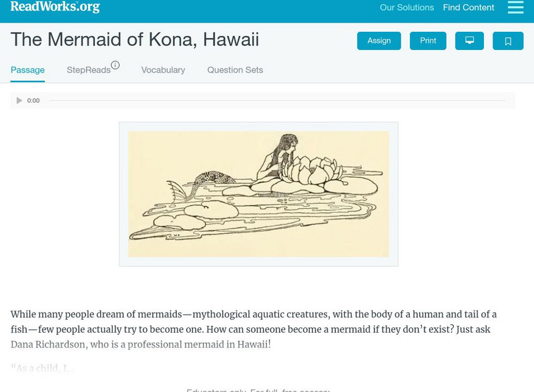Go to the Question Sets tab
This screenshot has width=534, height=392.
click(235, 70)
